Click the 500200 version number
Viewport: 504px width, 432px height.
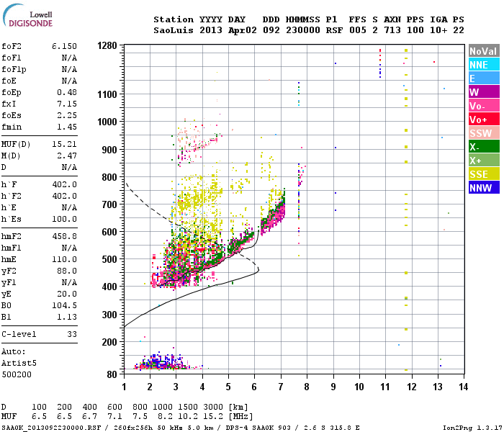pyautogui.click(x=17, y=375)
